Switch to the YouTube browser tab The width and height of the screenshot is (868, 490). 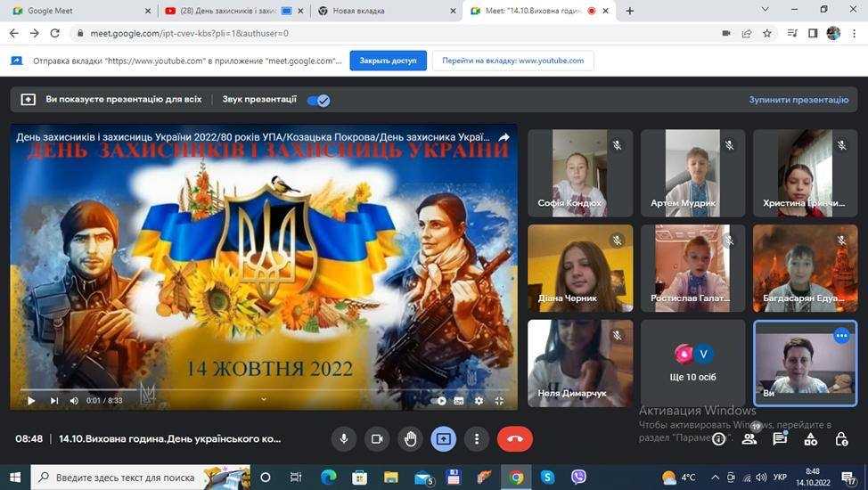[229, 11]
